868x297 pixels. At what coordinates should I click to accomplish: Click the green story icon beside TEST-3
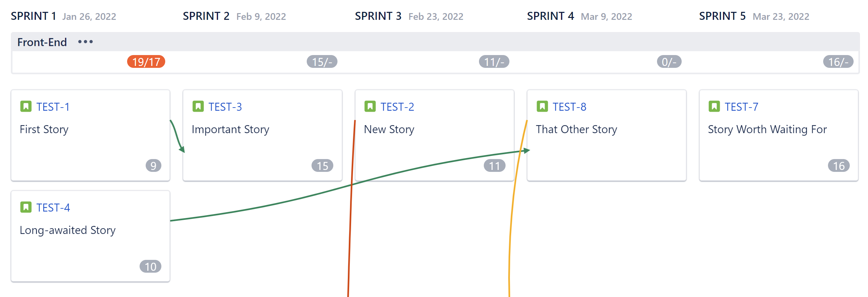pyautogui.click(x=199, y=106)
